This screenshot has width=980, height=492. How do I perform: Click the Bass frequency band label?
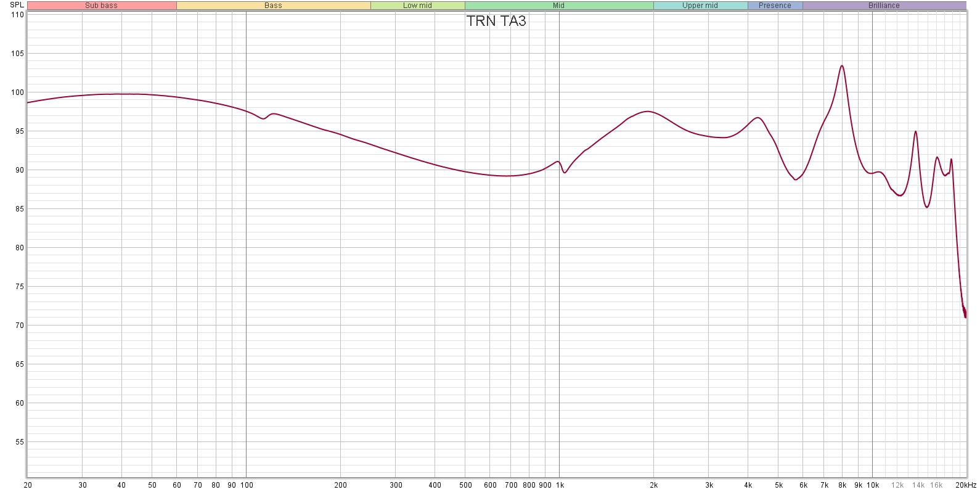click(273, 6)
